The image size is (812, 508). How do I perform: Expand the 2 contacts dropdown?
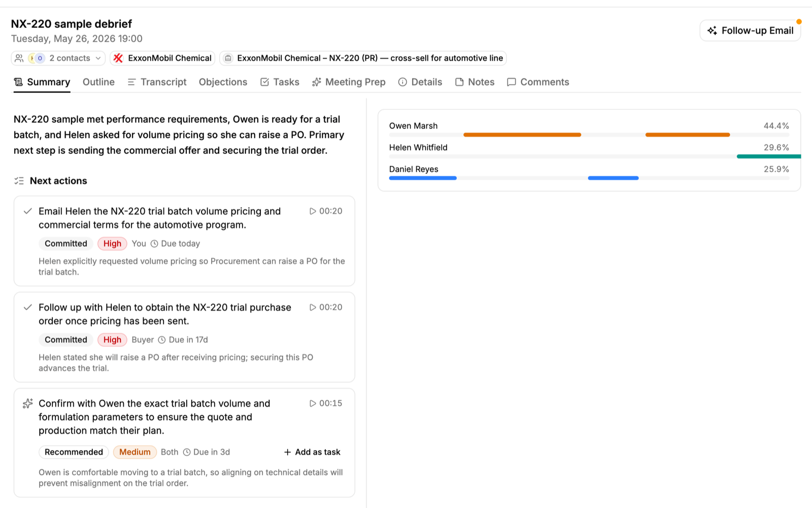coord(58,58)
